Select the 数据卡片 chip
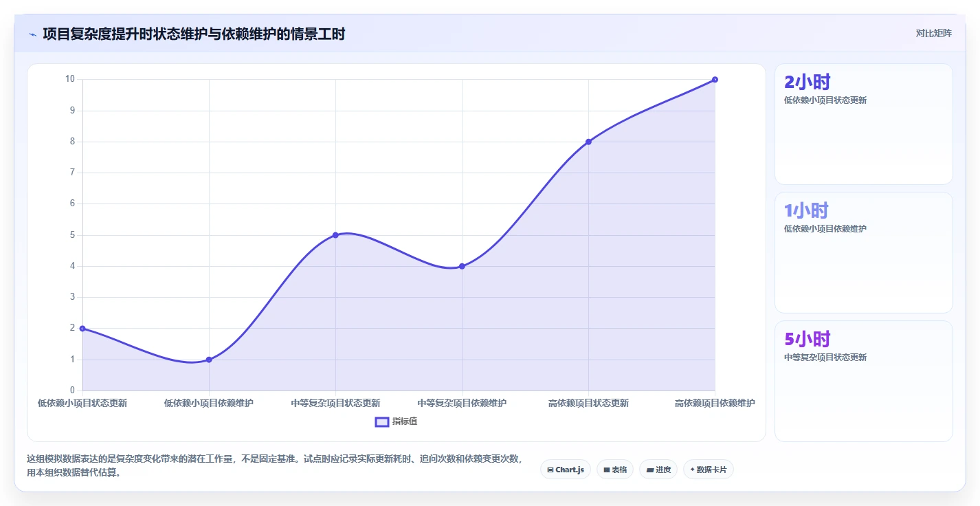Viewport: 980px width, 506px height. point(708,470)
